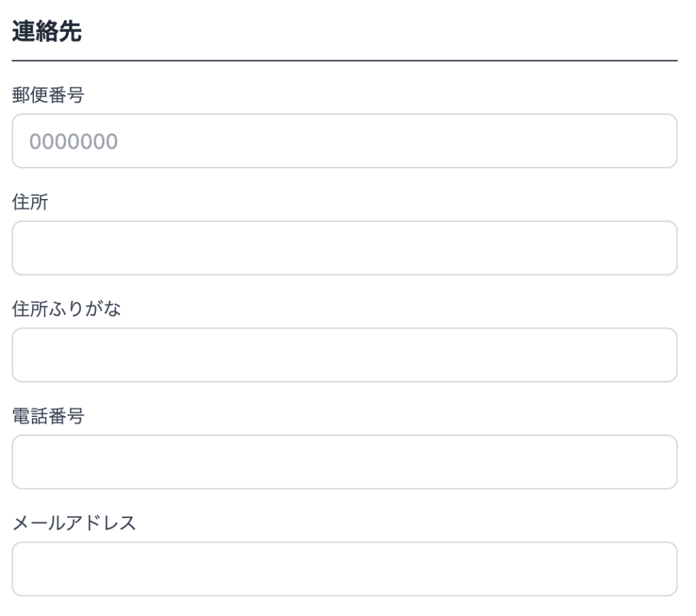This screenshot has width=696, height=616.
Task: Focus the 住所 text field
Action: click(345, 248)
